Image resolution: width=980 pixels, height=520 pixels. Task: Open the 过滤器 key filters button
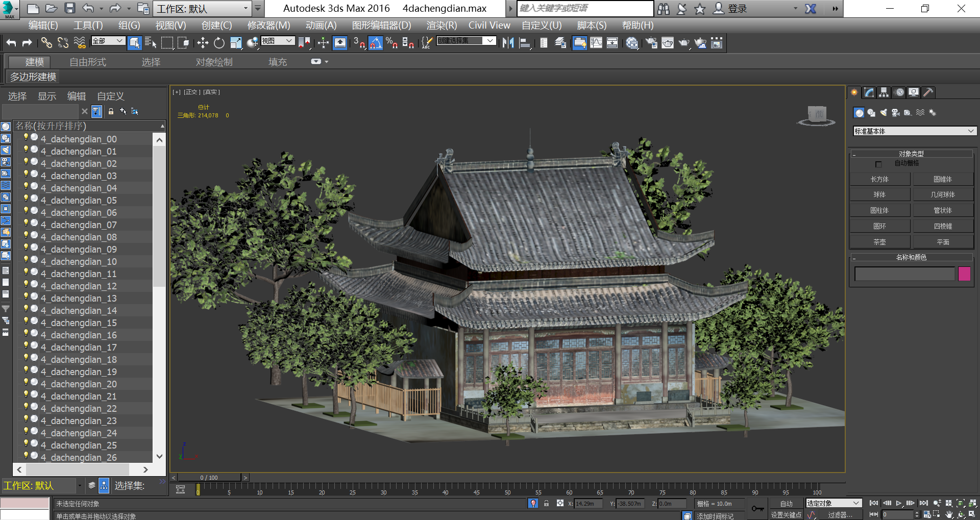tap(840, 515)
